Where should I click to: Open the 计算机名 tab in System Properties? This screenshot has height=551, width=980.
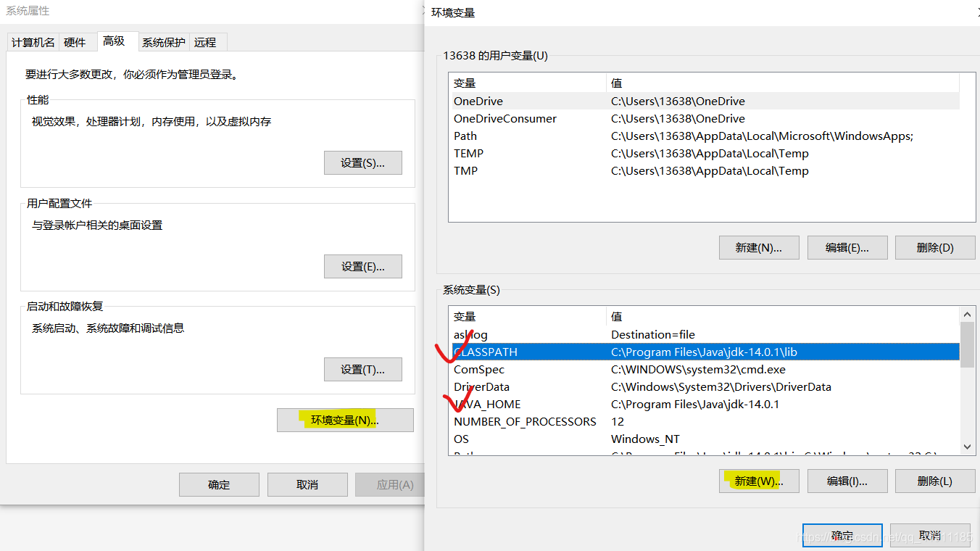click(33, 43)
